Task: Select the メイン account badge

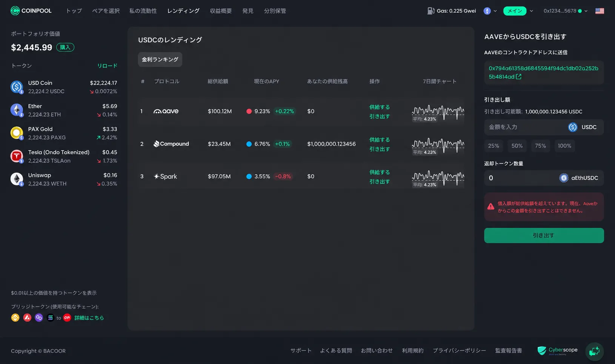Action: 515,11
